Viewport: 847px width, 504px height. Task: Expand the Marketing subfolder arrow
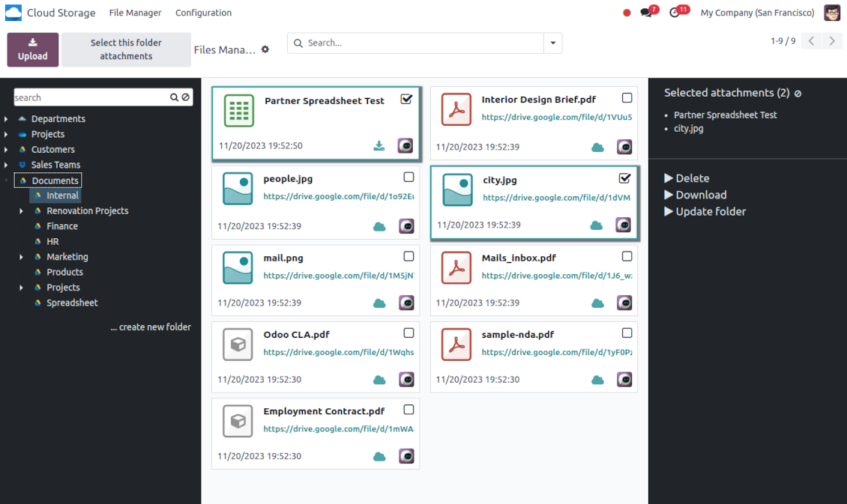coord(21,257)
